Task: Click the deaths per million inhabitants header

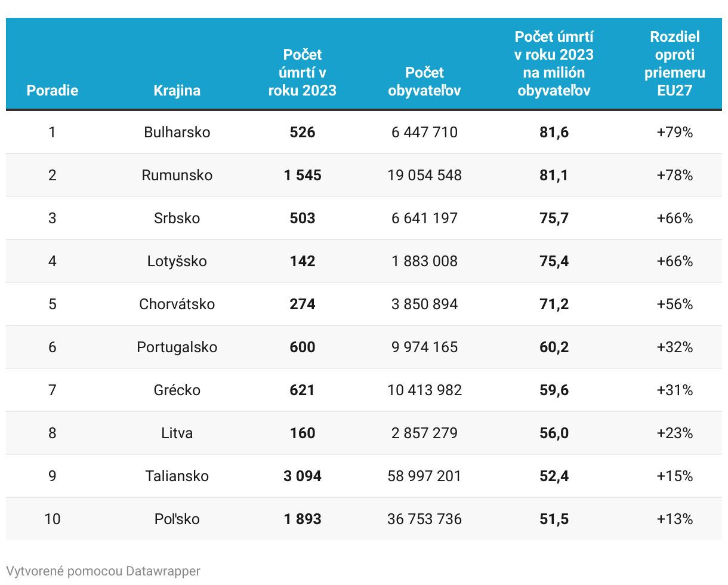Action: pyautogui.click(x=554, y=64)
